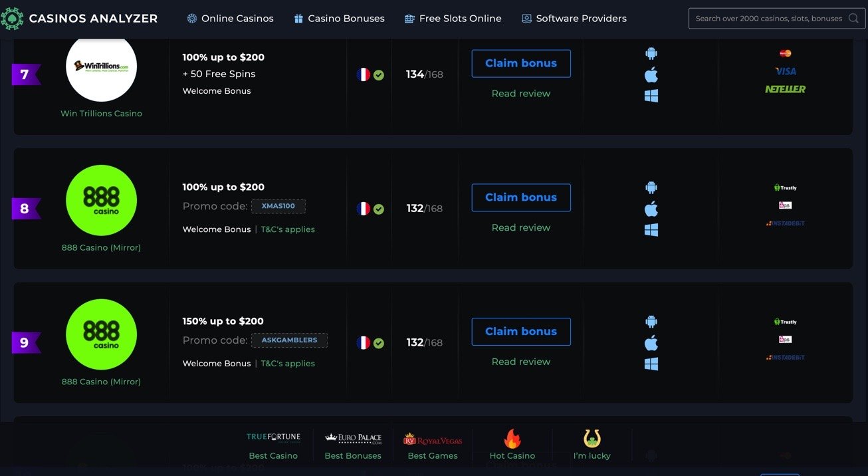The image size is (868, 476).
Task: Claim bonus for 888 Casino in row 9
Action: click(x=521, y=332)
